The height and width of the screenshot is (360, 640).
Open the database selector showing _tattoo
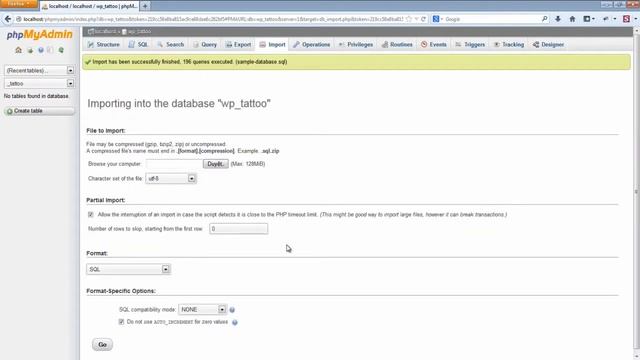point(39,83)
